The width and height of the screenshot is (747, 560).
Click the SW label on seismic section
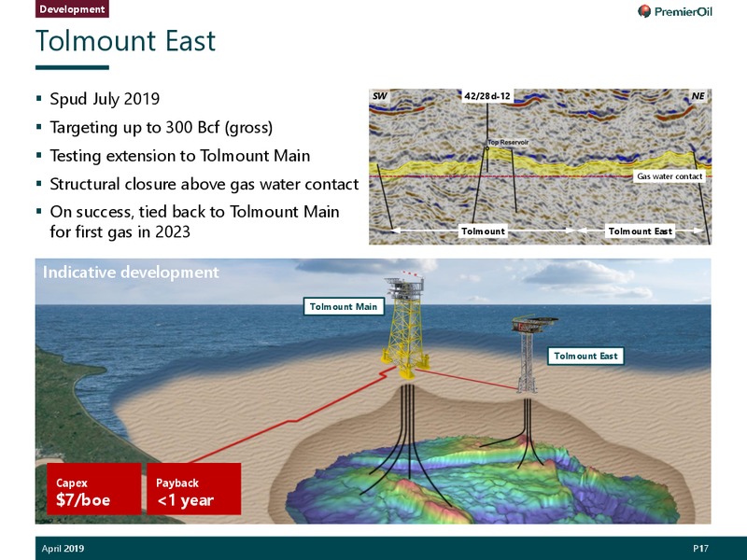click(x=380, y=96)
